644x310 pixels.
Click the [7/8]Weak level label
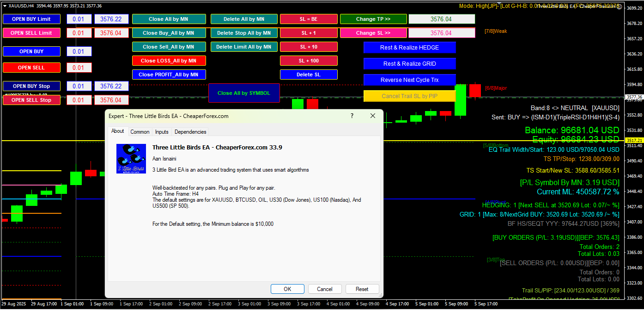(496, 31)
